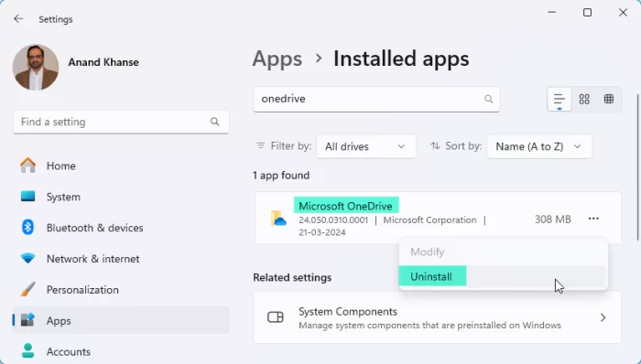Click System Components chevron arrow
This screenshot has height=364, width=641.
click(603, 317)
